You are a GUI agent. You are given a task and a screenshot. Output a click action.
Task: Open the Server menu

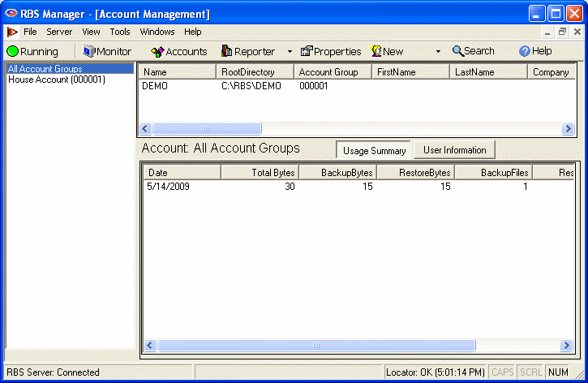coord(59,32)
